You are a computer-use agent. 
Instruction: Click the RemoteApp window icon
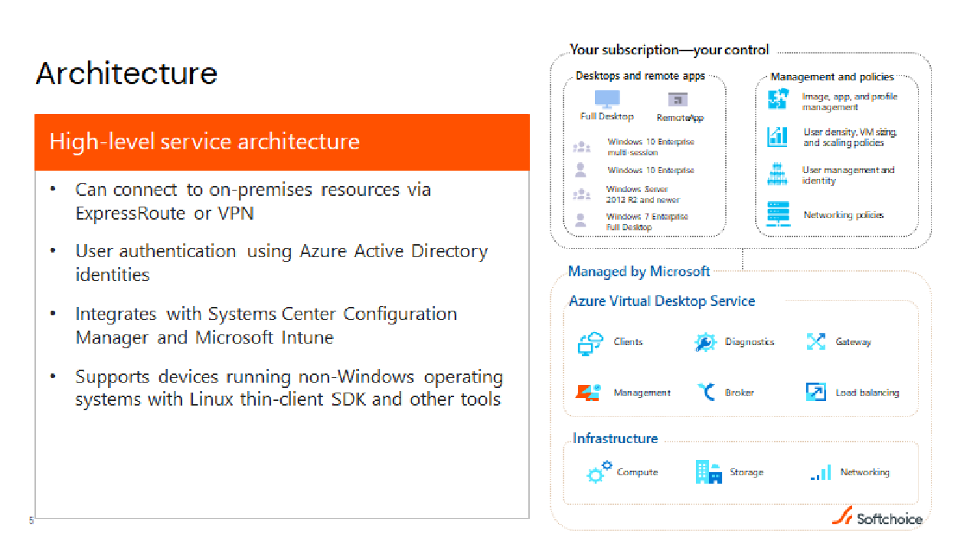click(678, 99)
